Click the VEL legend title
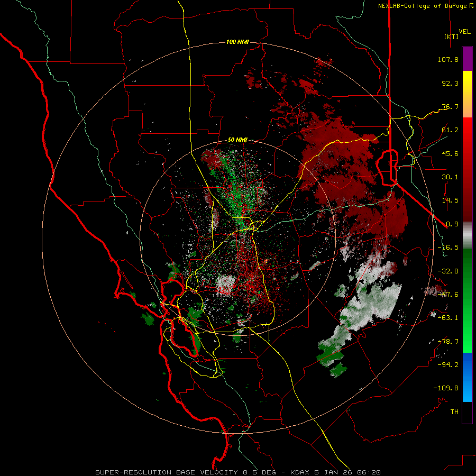This screenshot has width=476, height=476. pos(465,32)
